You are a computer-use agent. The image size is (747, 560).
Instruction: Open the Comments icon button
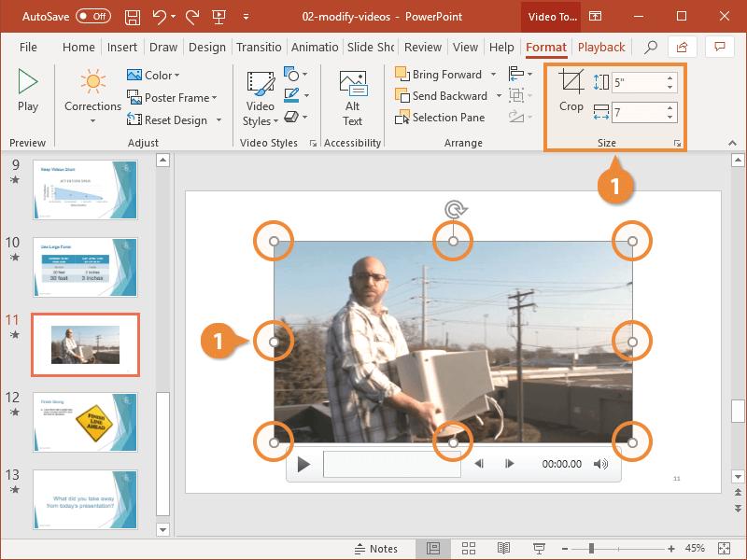pos(719,47)
